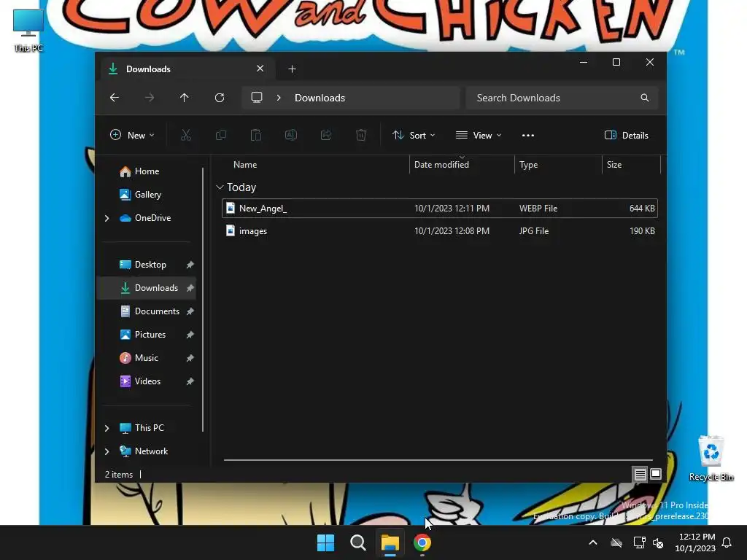The width and height of the screenshot is (747, 560).
Task: Expand the address bar path chevron
Action: (x=279, y=98)
